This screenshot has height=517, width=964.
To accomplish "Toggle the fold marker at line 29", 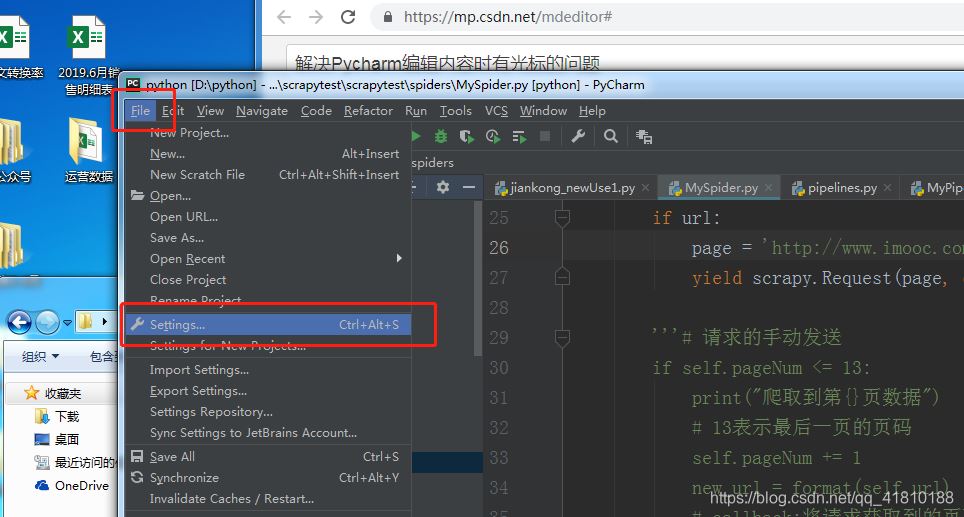I will 562,337.
